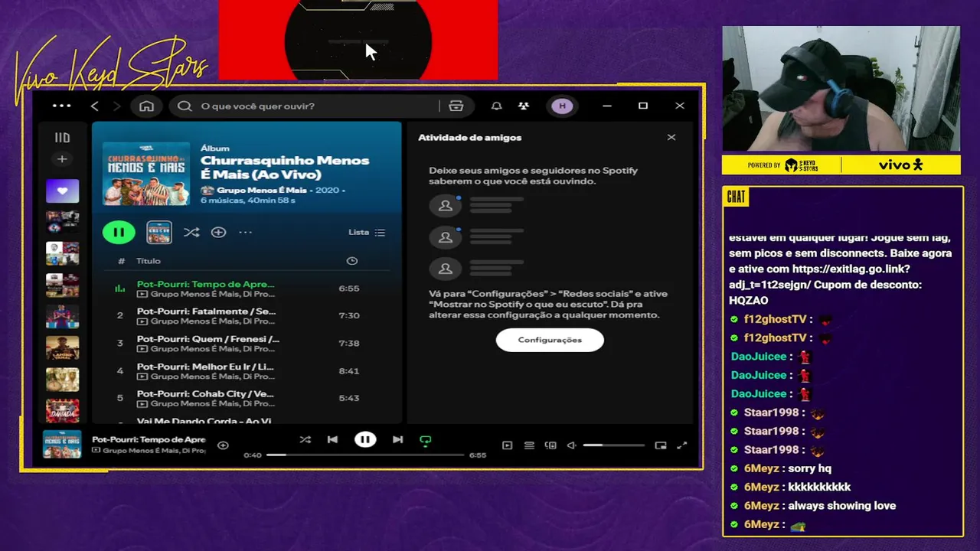Go back with the left arrow
The image size is (980, 551).
(95, 106)
